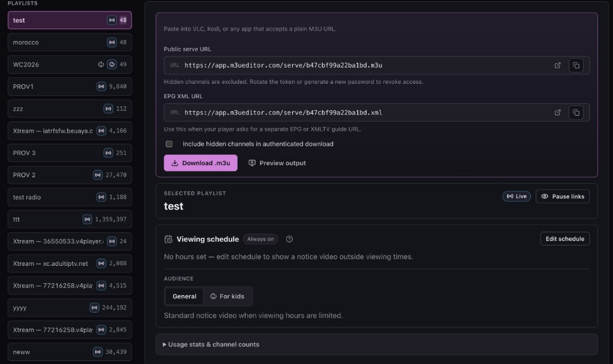Open the WC2026 playlist
The height and width of the screenshot is (364, 613).
[x=69, y=65]
